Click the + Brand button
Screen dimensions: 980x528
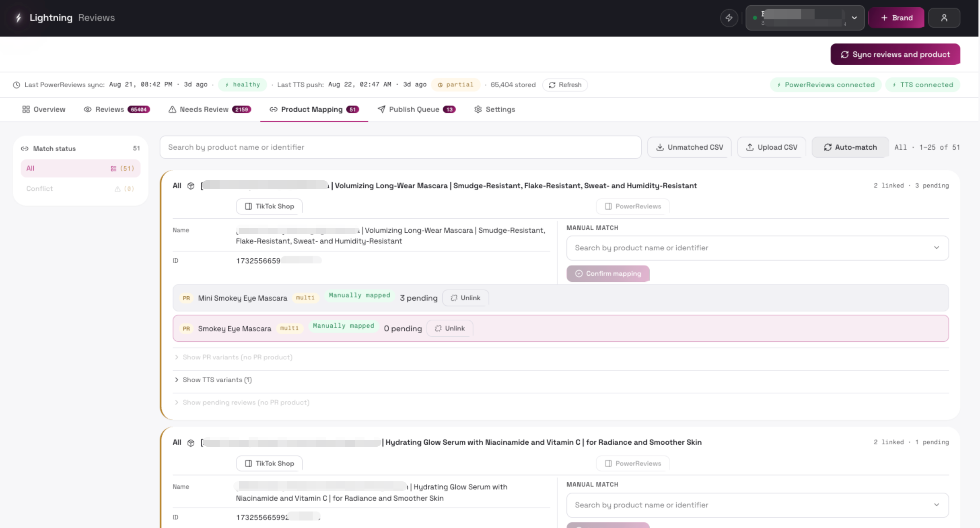[896, 18]
